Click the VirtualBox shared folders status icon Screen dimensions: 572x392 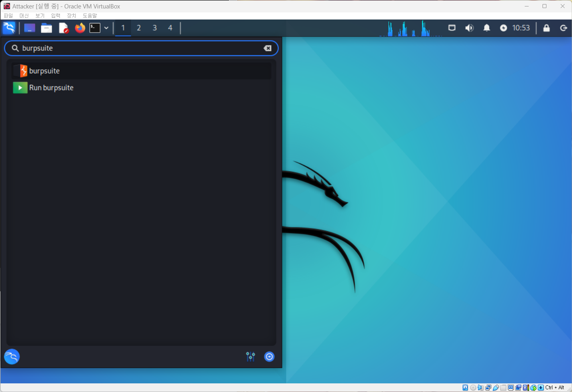(503, 387)
